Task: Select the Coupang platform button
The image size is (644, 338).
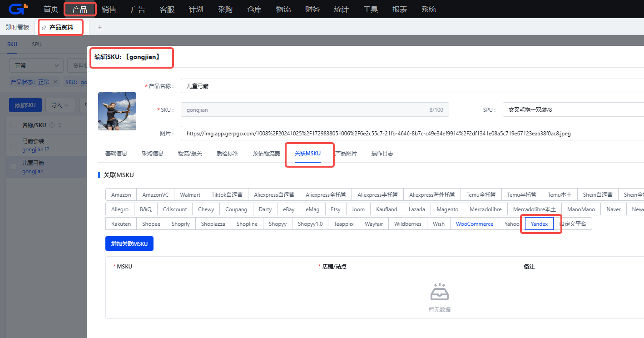Action: (x=237, y=209)
